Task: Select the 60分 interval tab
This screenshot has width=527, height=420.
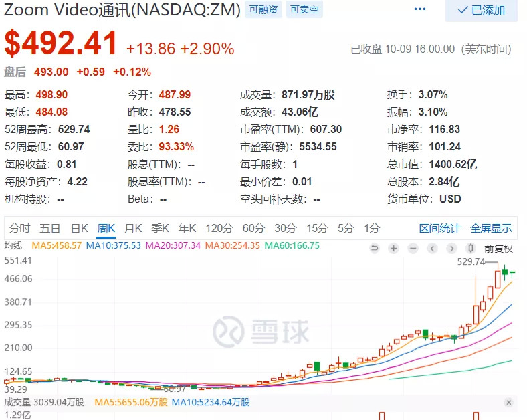Action: point(253,229)
